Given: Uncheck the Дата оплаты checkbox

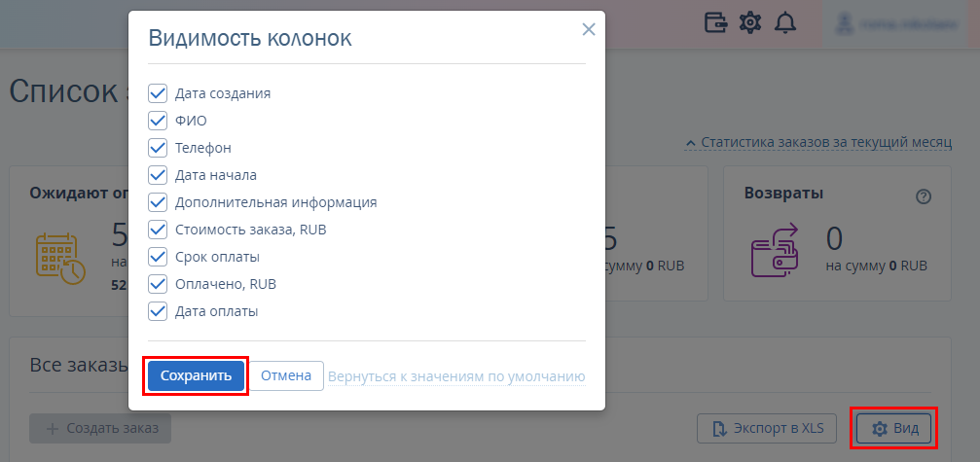Looking at the screenshot, I should point(158,311).
